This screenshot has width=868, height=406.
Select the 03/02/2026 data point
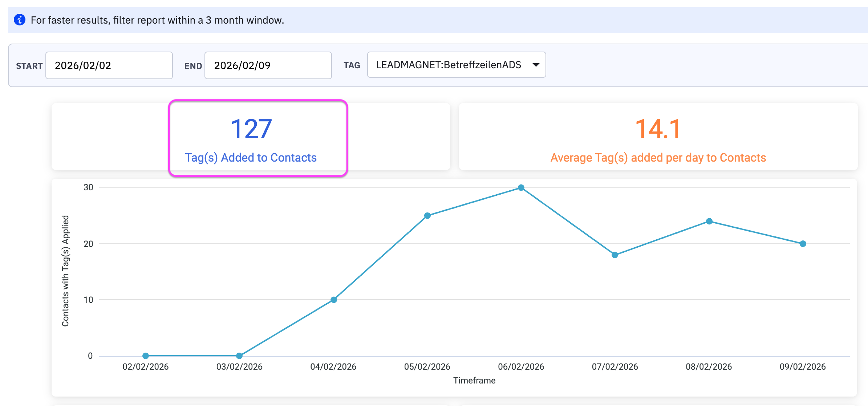click(239, 356)
